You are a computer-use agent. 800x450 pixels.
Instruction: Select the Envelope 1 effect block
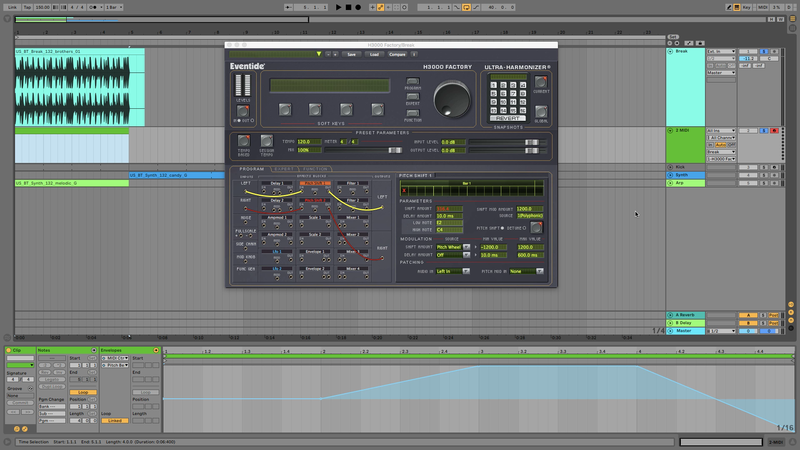pos(315,252)
